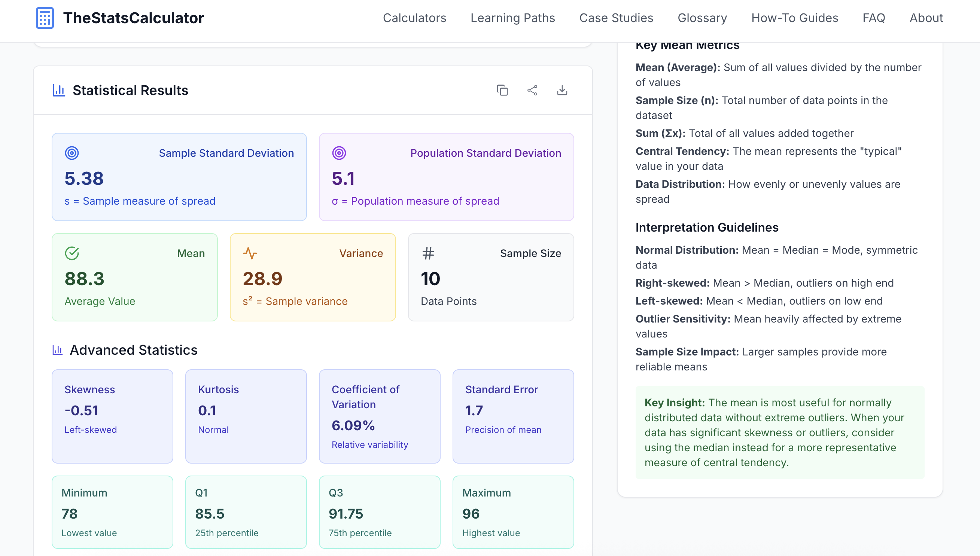The height and width of the screenshot is (556, 980).
Task: Click TheStatsCalculator calculator logo icon
Action: (45, 18)
